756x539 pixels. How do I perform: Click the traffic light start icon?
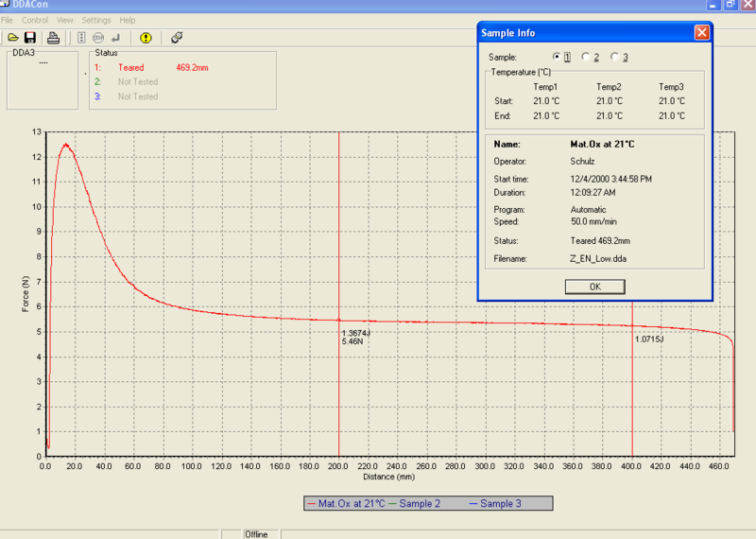[80, 38]
